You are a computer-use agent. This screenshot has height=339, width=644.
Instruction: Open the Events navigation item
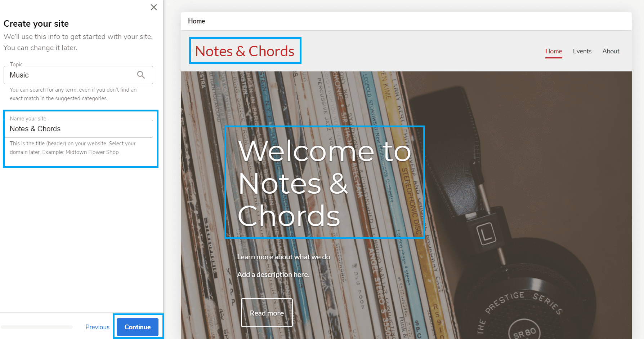click(x=582, y=51)
